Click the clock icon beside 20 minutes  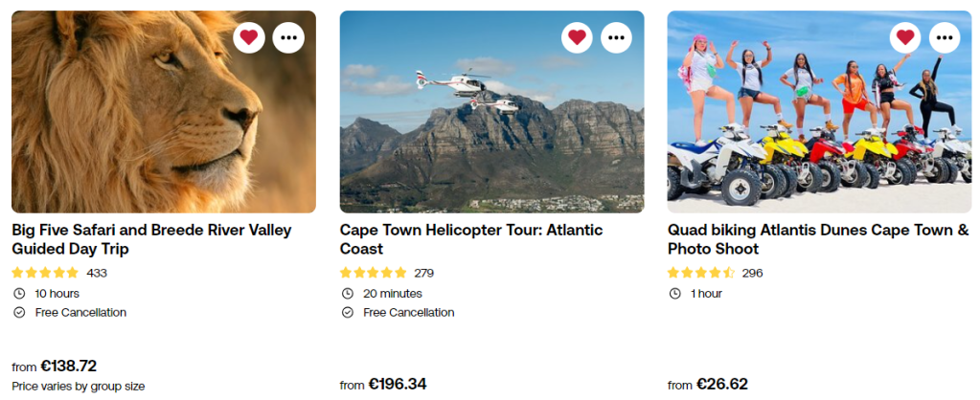348,294
